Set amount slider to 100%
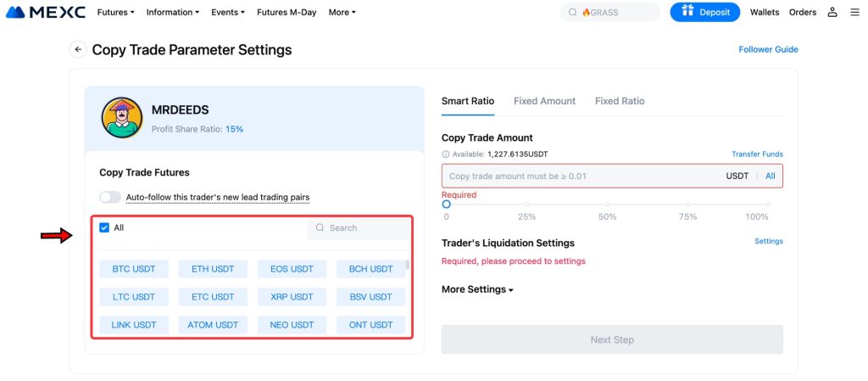The image size is (868, 381). pos(768,205)
